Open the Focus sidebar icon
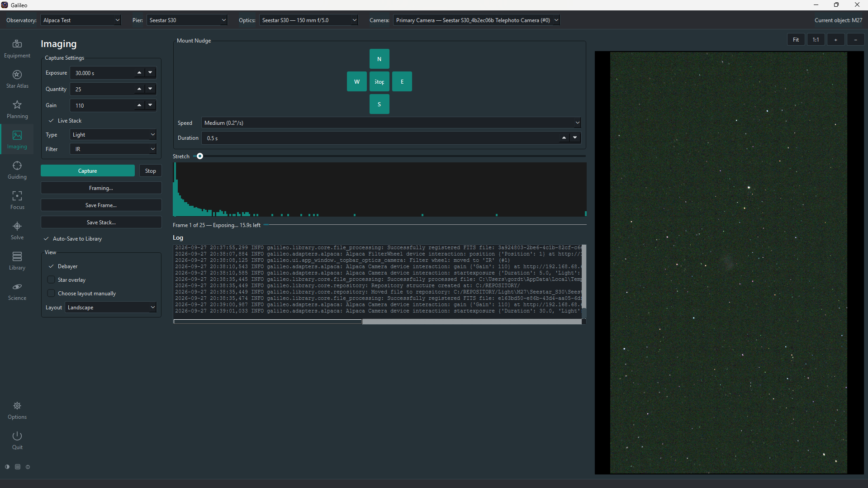 tap(17, 196)
